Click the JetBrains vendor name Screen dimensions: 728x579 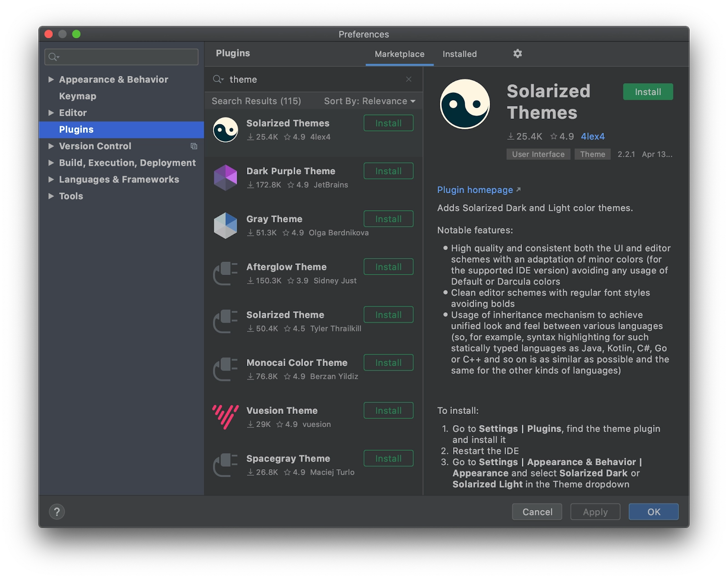pos(331,185)
